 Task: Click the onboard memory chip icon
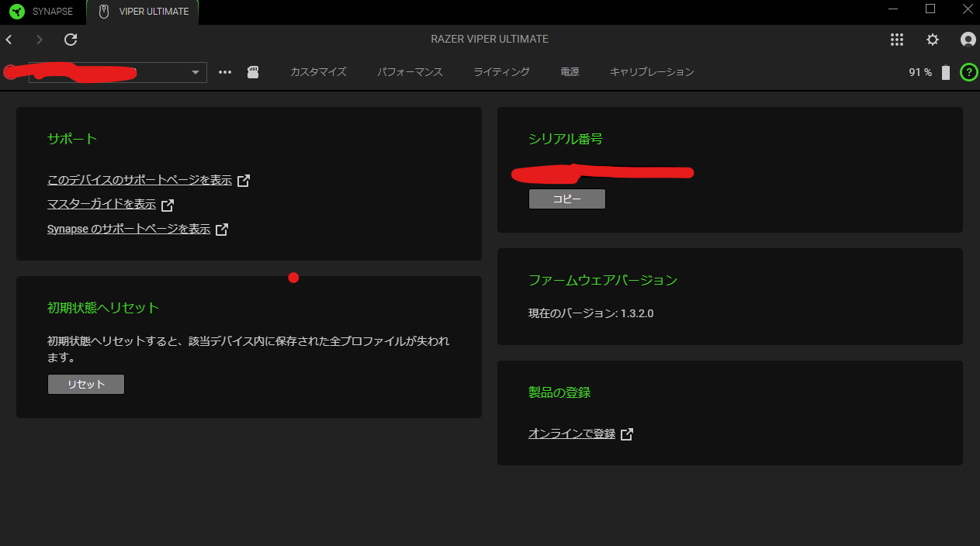pos(253,72)
